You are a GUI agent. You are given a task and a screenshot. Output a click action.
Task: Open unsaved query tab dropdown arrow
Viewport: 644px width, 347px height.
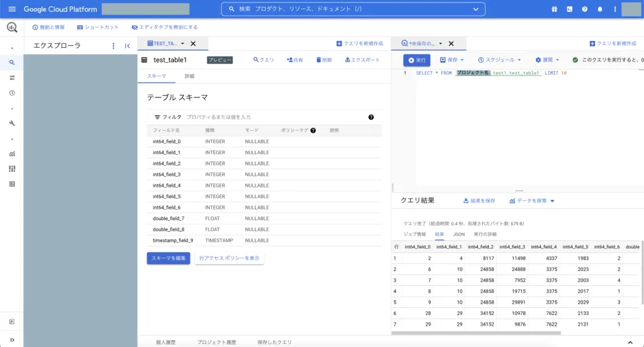[x=440, y=43]
